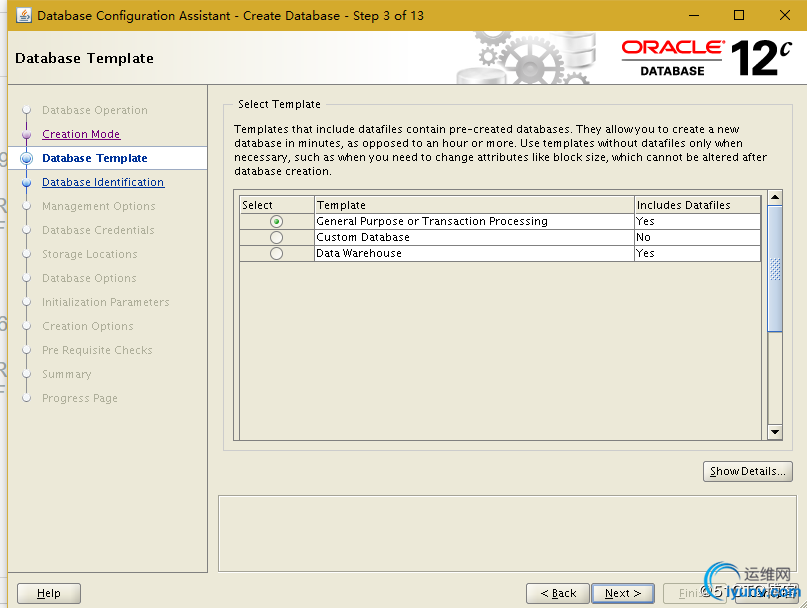The width and height of the screenshot is (807, 608).
Task: Click the Select column header
Action: point(277,205)
